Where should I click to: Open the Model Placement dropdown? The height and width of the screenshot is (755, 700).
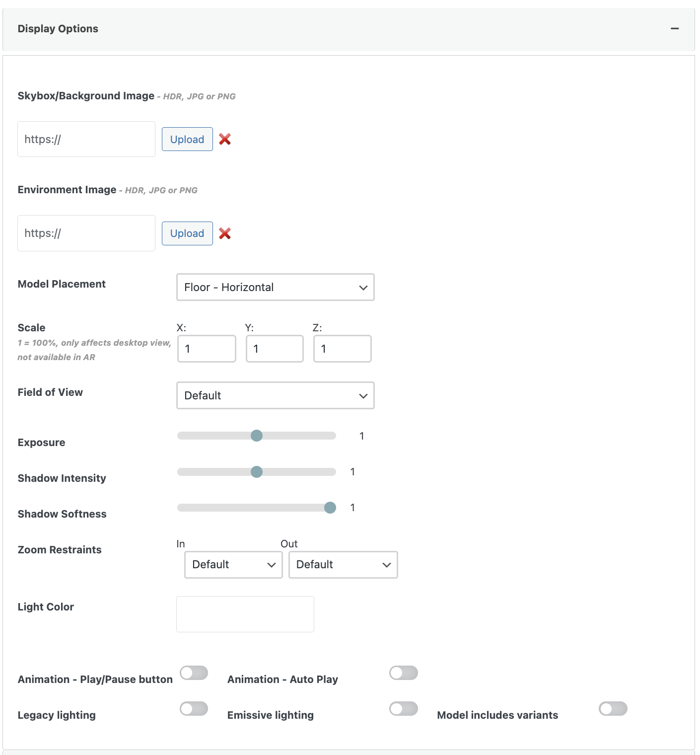pyautogui.click(x=275, y=287)
